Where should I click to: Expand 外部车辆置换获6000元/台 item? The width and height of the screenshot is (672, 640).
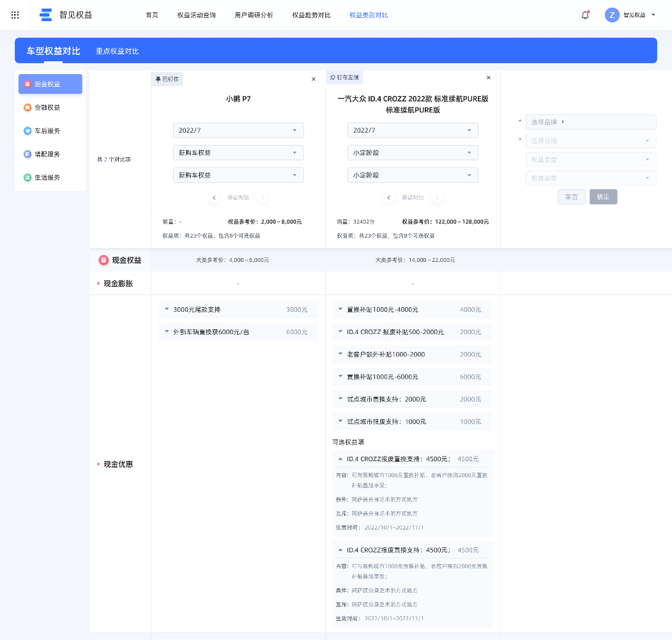point(238,331)
